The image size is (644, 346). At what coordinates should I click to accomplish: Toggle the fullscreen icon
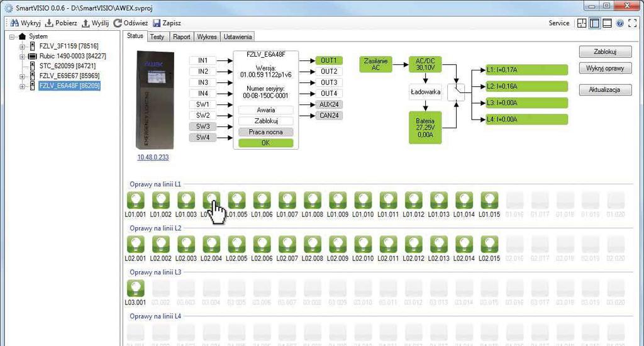point(632,23)
